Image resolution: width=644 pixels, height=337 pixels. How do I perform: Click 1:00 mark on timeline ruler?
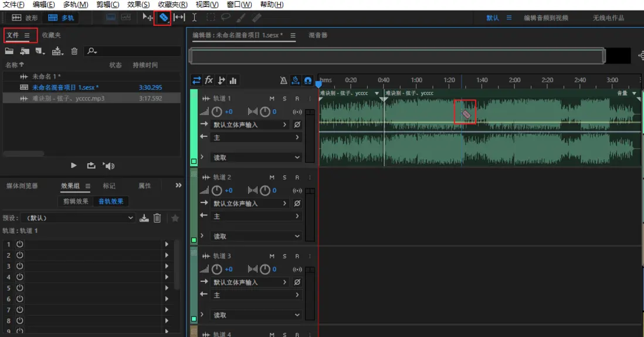coord(416,80)
